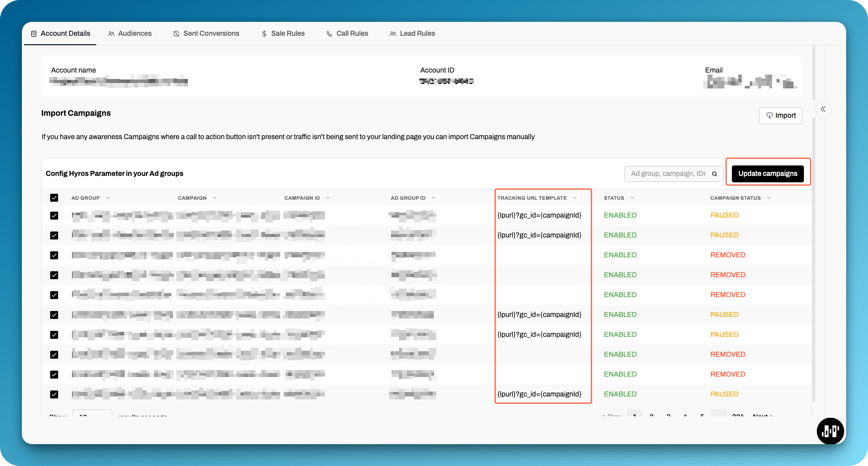
Task: Click the people icon beside Audiences
Action: [111, 34]
